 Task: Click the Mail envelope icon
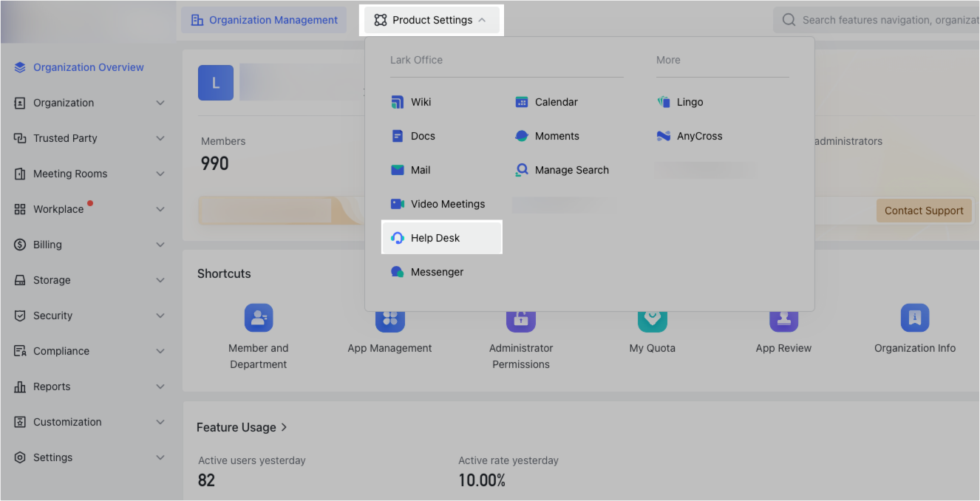(398, 170)
